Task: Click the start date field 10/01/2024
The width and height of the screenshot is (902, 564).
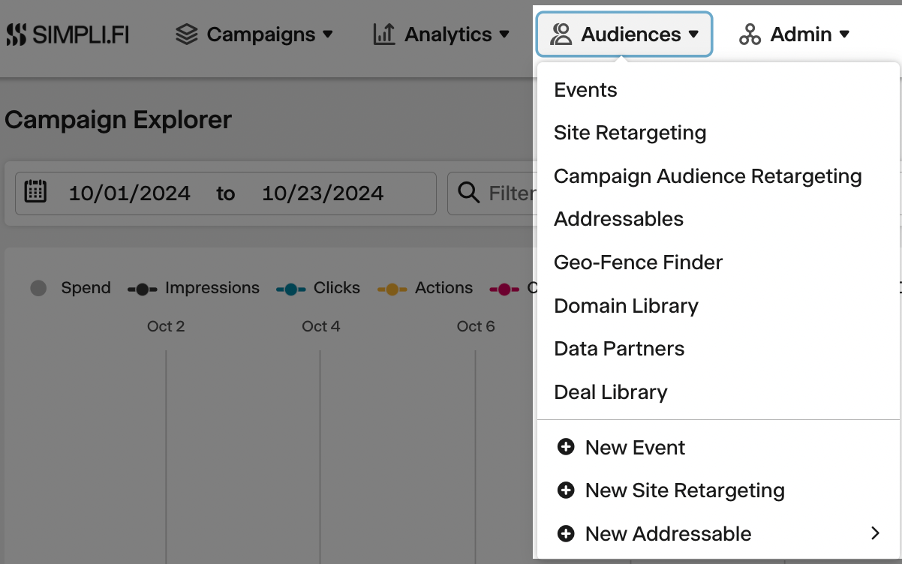Action: tap(129, 193)
